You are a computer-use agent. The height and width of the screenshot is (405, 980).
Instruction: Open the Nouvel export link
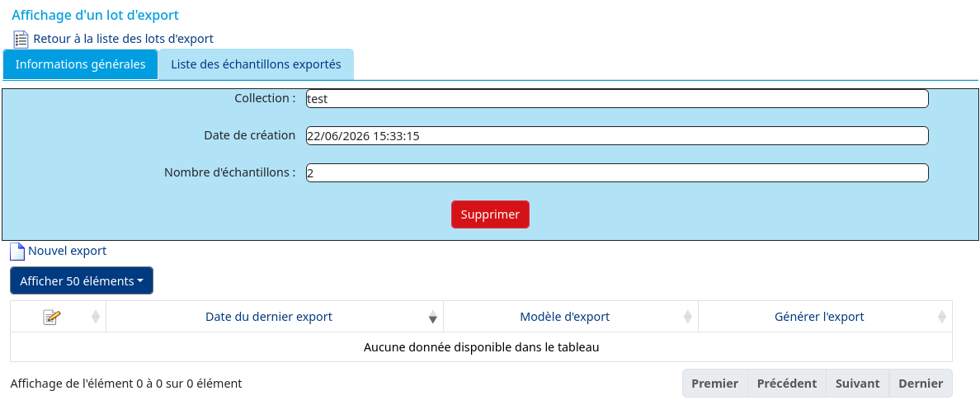coord(68,251)
